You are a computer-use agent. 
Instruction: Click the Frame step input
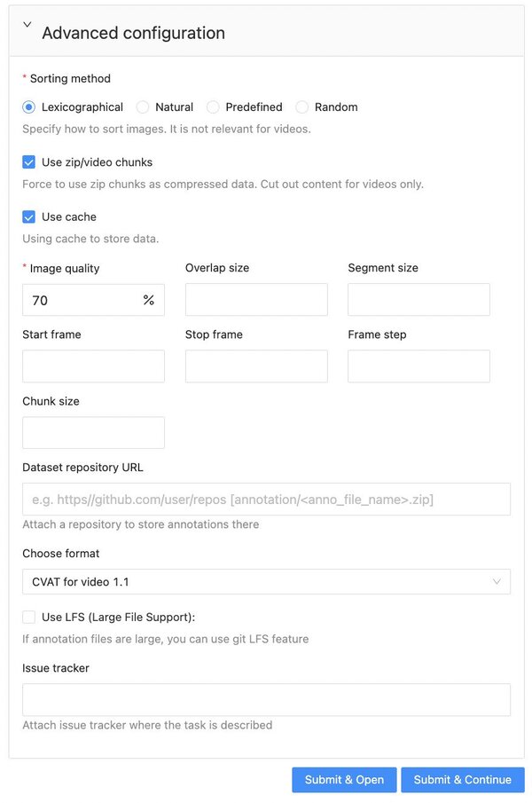419,366
